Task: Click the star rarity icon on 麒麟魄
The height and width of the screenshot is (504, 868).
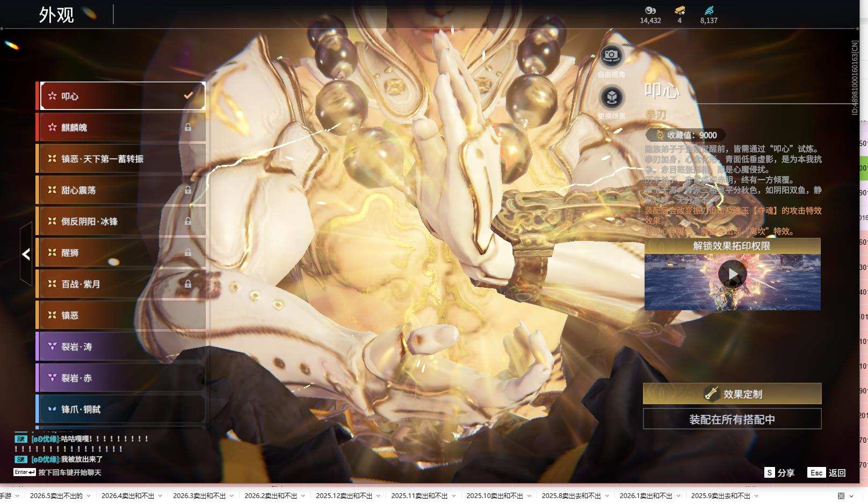Action: [x=52, y=127]
